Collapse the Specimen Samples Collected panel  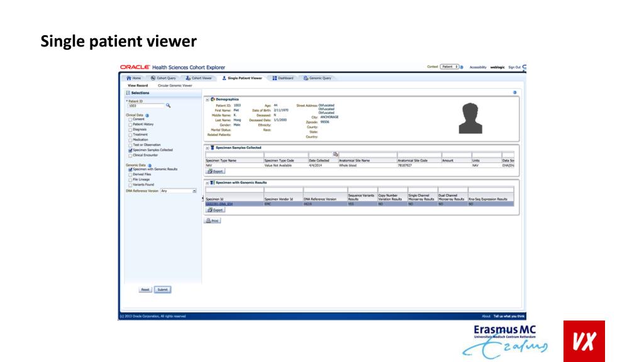[x=207, y=148]
